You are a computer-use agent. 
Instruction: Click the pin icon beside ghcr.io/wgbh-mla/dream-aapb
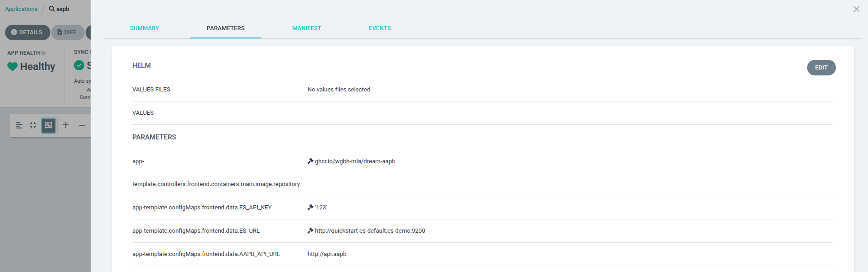(310, 161)
